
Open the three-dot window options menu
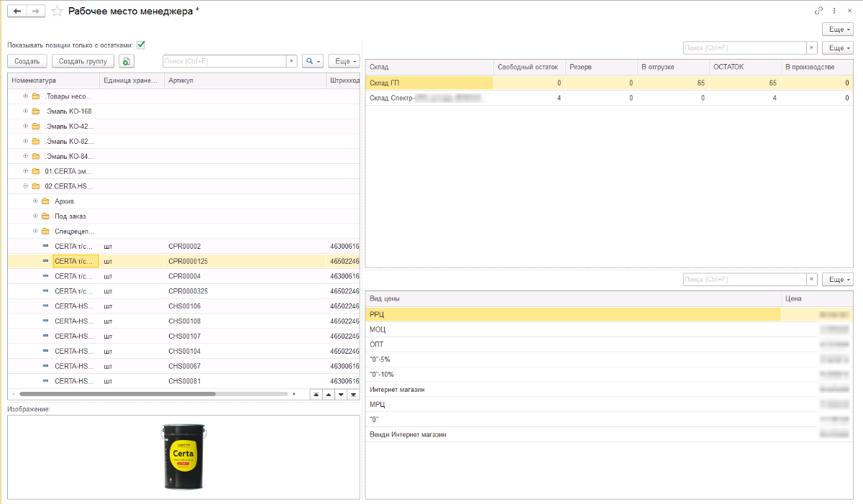pyautogui.click(x=834, y=11)
